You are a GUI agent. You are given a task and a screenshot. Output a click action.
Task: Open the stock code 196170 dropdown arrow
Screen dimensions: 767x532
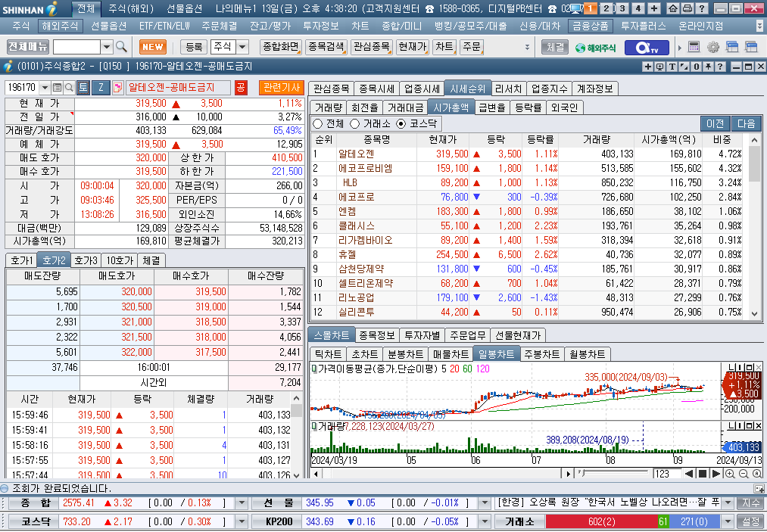pyautogui.click(x=45, y=88)
